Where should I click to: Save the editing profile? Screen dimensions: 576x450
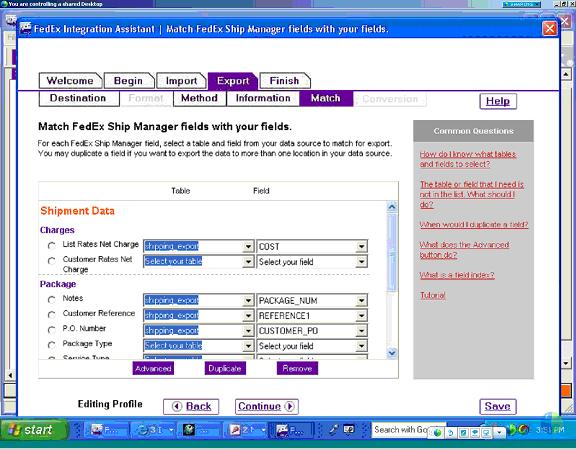(498, 406)
